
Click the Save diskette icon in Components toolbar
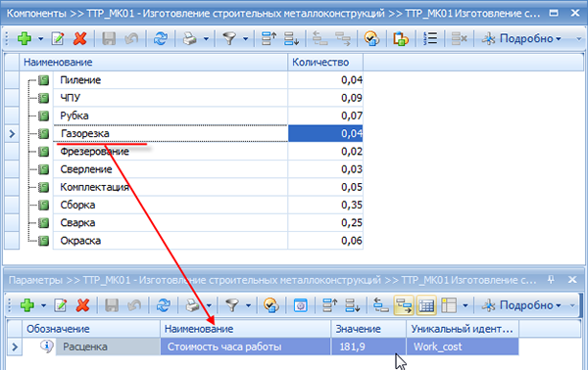(x=109, y=38)
